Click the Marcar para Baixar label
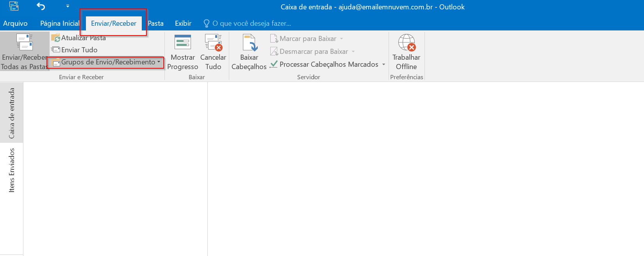 pyautogui.click(x=308, y=39)
